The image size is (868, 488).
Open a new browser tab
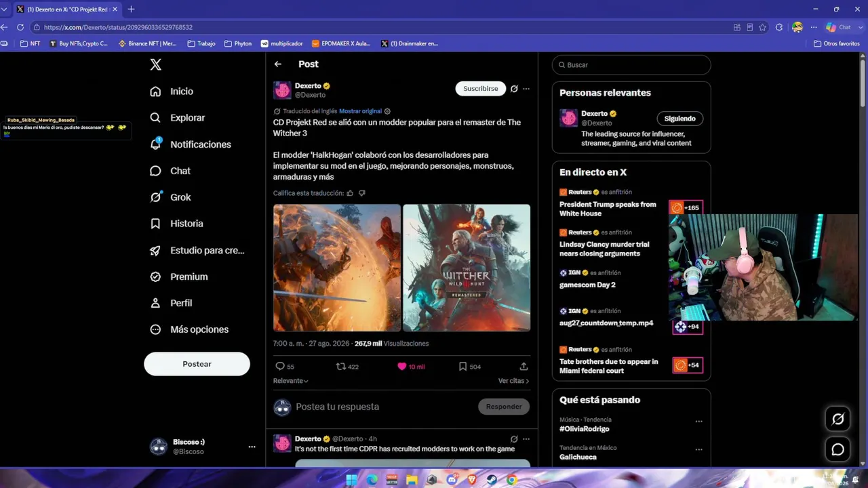[x=131, y=9]
